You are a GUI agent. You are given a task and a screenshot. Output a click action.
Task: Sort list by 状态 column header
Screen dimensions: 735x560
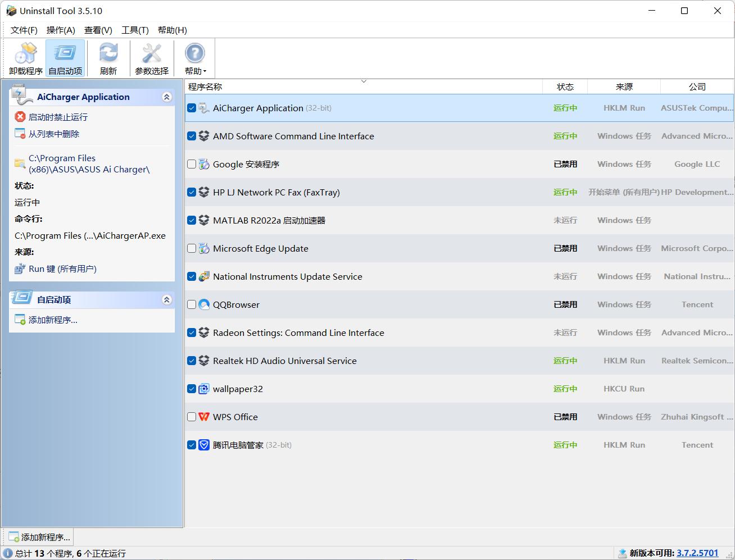click(565, 86)
